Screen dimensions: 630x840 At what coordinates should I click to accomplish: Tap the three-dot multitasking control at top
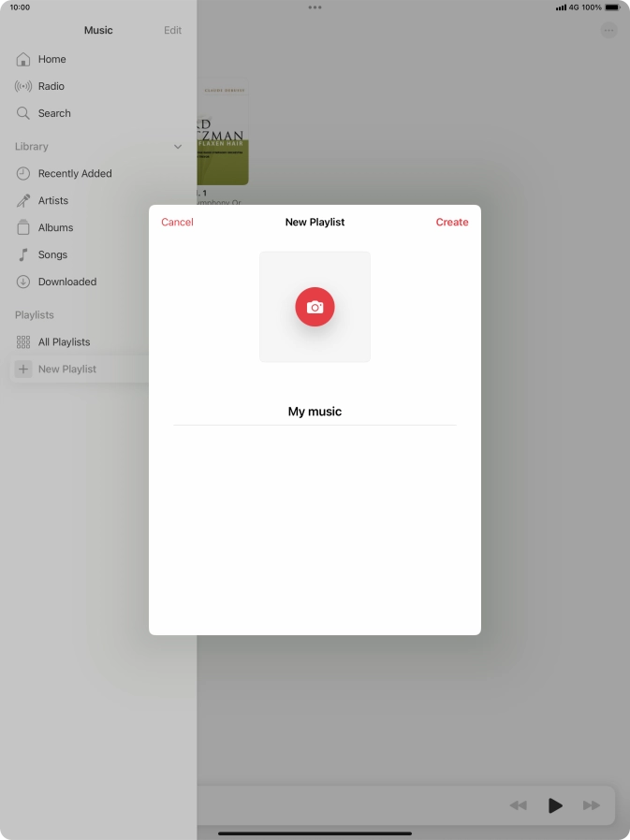(x=315, y=7)
